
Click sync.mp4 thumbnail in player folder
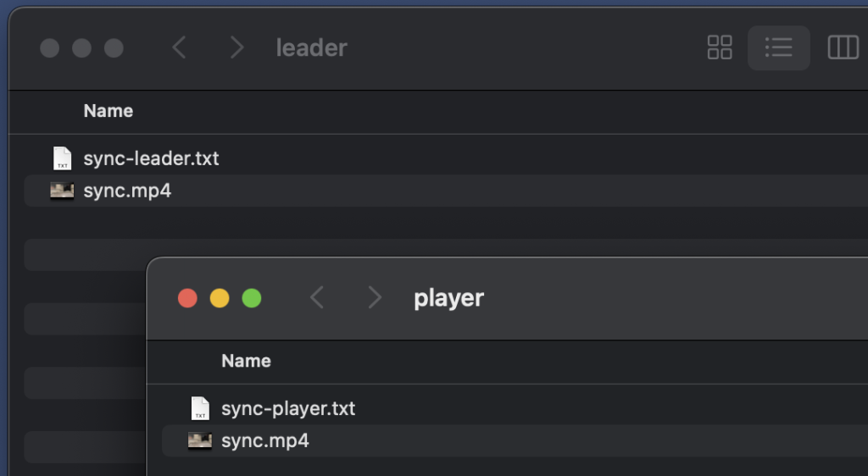(200, 440)
